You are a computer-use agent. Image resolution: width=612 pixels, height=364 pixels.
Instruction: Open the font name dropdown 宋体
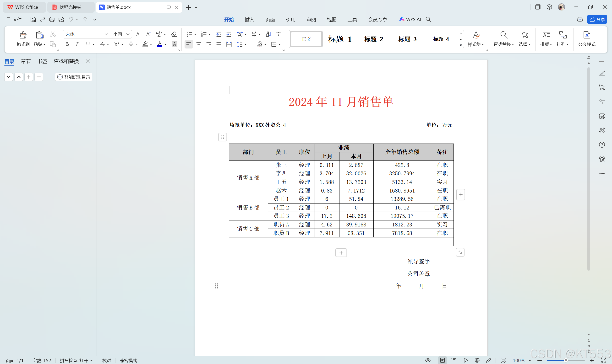[x=106, y=34]
